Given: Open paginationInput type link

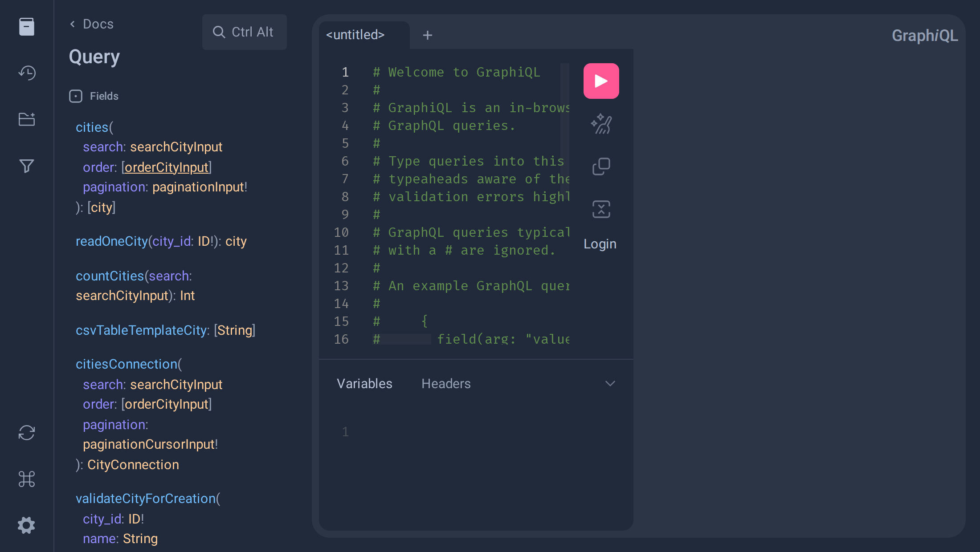Looking at the screenshot, I should pos(198,187).
